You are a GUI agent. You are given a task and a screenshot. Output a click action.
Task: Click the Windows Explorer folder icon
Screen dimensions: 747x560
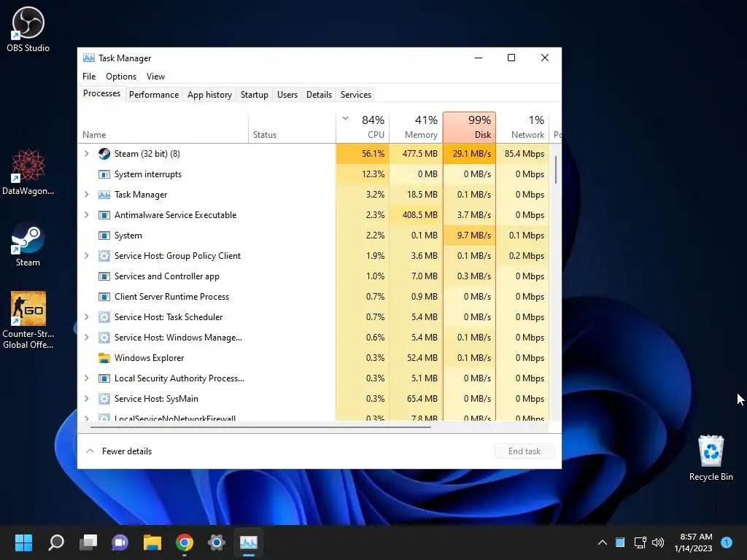point(104,358)
